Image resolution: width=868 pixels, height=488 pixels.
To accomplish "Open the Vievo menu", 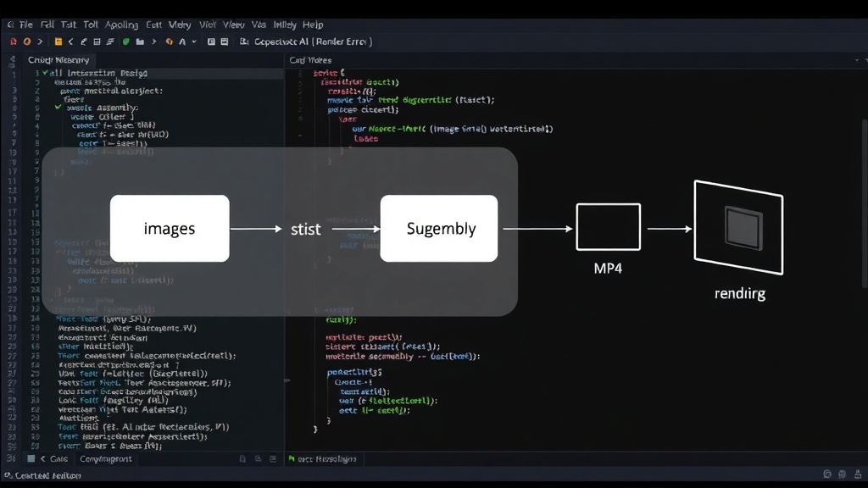I will [234, 25].
